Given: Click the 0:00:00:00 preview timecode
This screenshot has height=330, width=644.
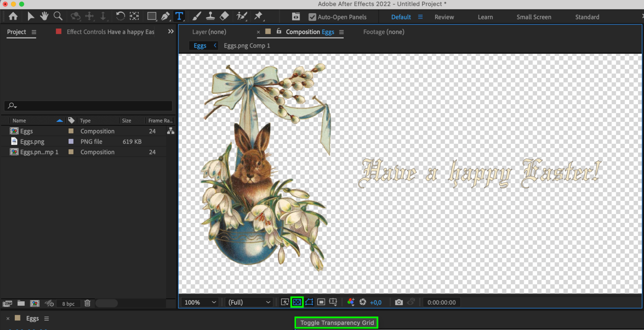Looking at the screenshot, I should (x=441, y=303).
